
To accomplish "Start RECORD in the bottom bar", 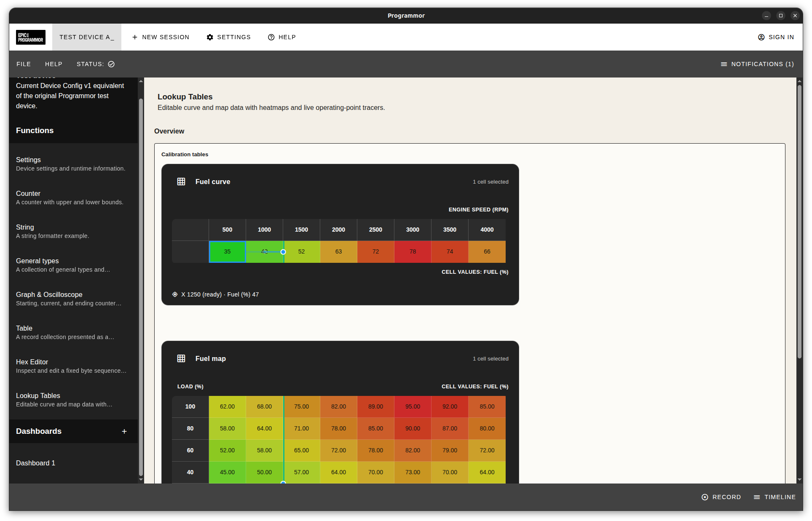I will 721,497.
